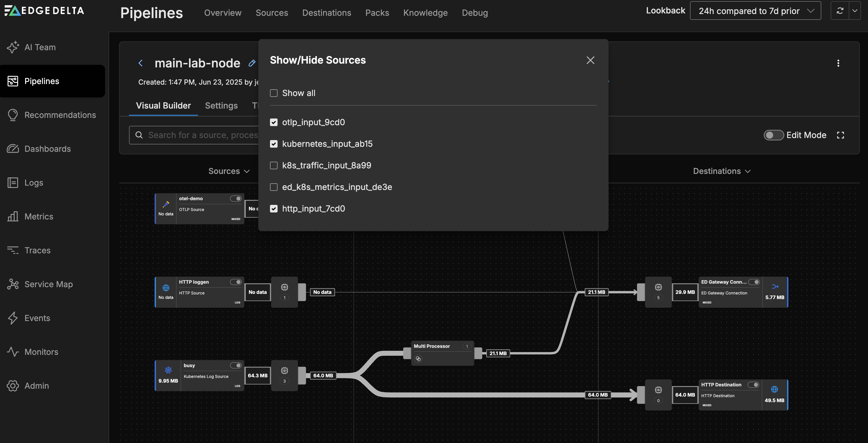Open the Knowledge menu item
The height and width of the screenshot is (443, 868).
pyautogui.click(x=425, y=13)
